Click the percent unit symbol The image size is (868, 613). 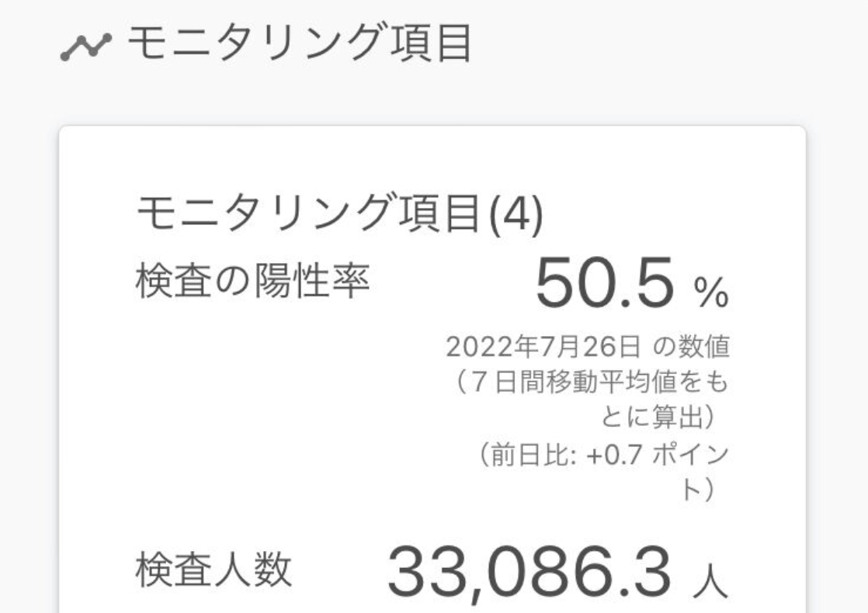tap(711, 292)
